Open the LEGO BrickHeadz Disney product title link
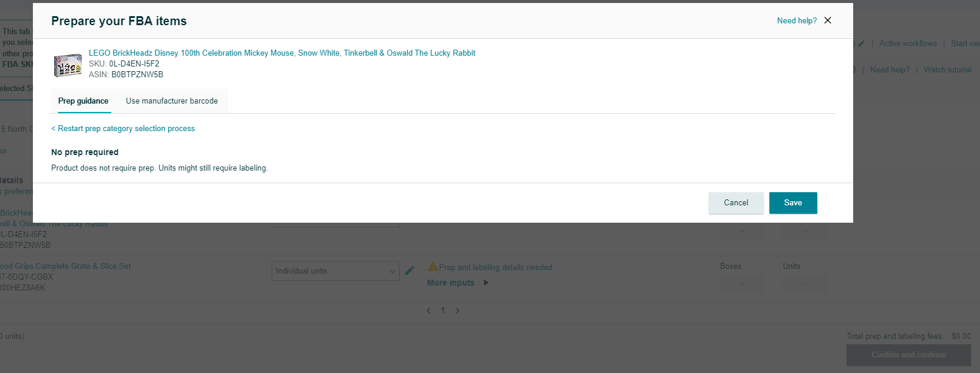The image size is (980, 373). click(x=282, y=53)
